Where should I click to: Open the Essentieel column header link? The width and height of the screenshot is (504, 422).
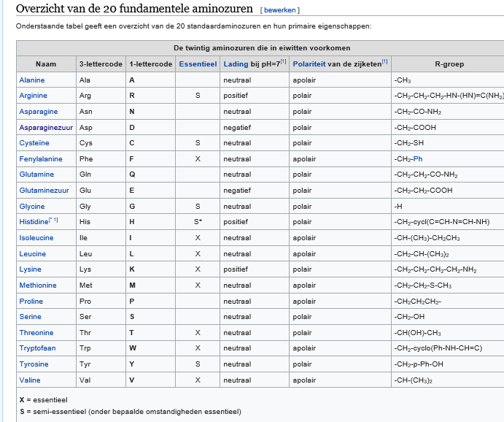[198, 64]
